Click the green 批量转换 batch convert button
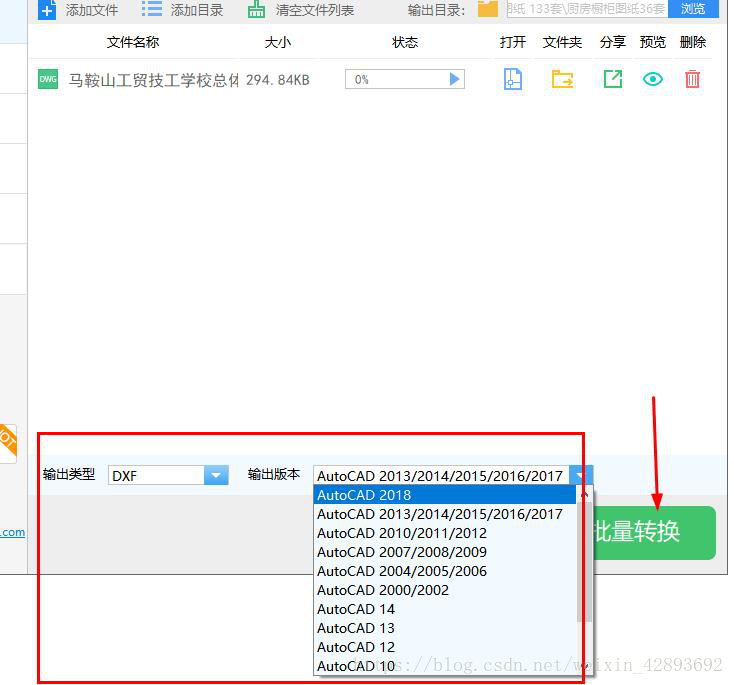Viewport: 734px width, 685px height. (x=654, y=532)
